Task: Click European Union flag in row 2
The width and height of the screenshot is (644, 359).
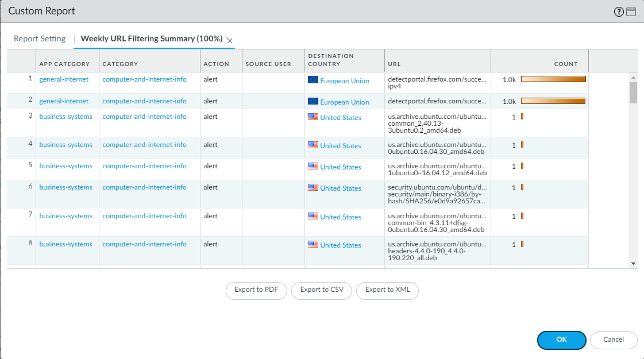Action: 313,101
